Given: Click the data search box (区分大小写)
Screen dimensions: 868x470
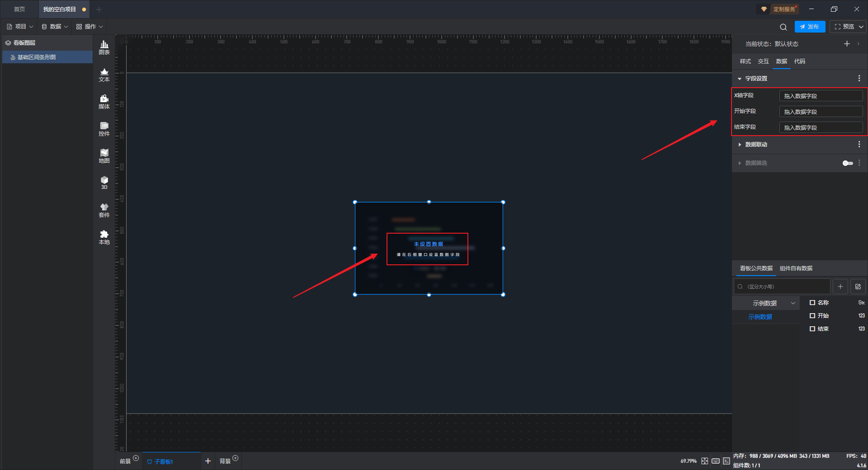Looking at the screenshot, I should pos(782,287).
